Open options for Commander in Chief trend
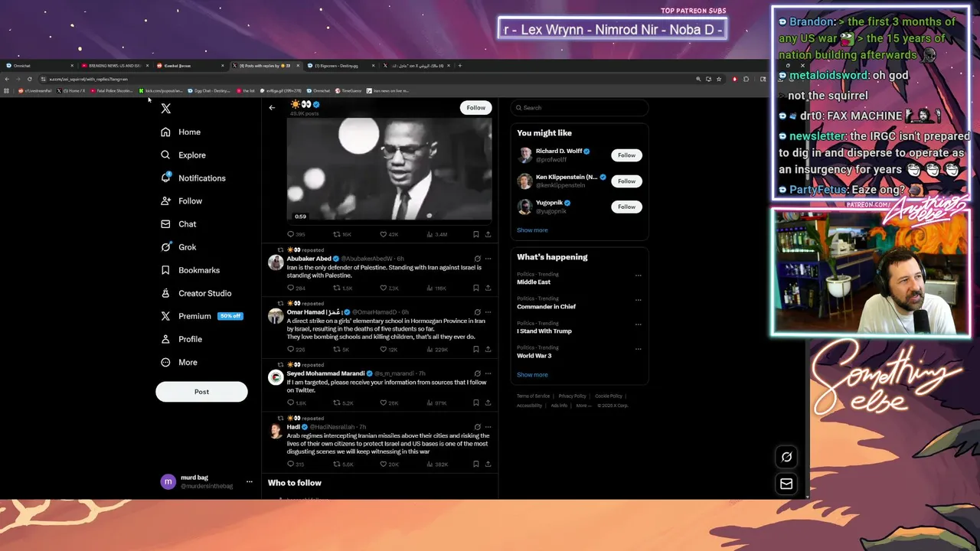 tap(639, 300)
